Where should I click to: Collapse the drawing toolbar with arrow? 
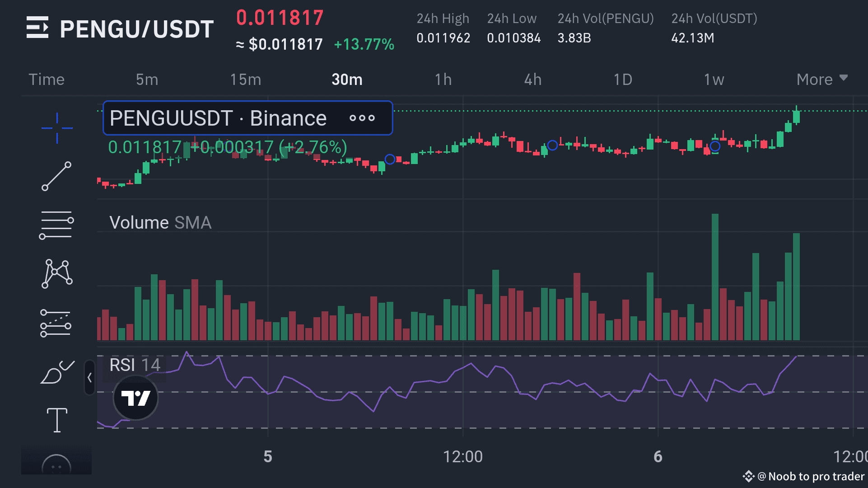click(x=89, y=378)
